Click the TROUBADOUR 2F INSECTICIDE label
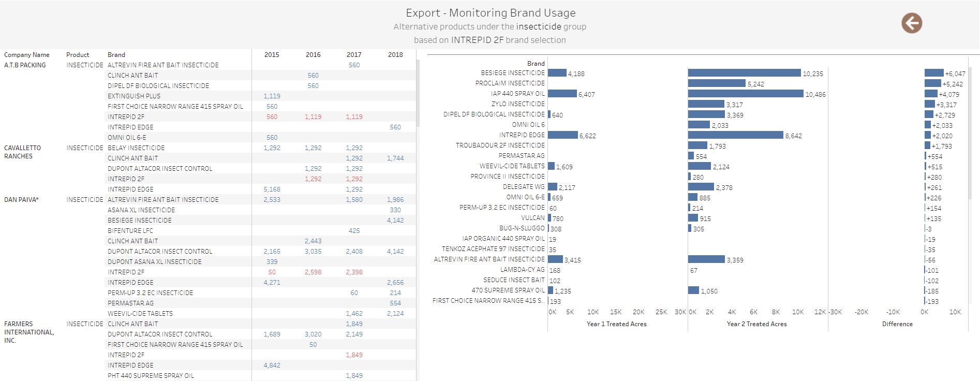Screen dimensions: 980x381 [x=500, y=145]
